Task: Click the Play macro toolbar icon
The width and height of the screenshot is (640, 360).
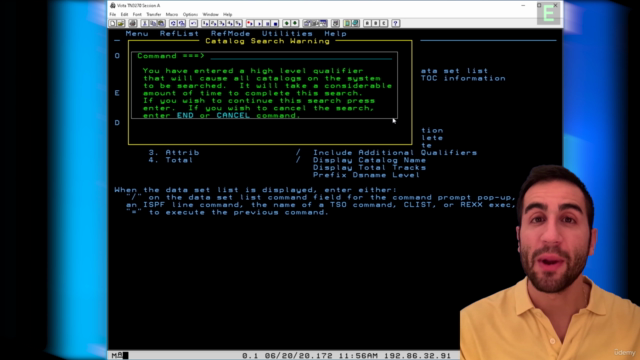Action: (259, 23)
